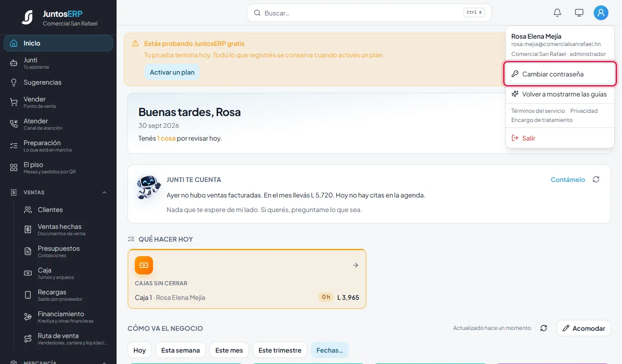The image size is (622, 364).
Task: Select Esta semana date filter
Action: click(180, 350)
